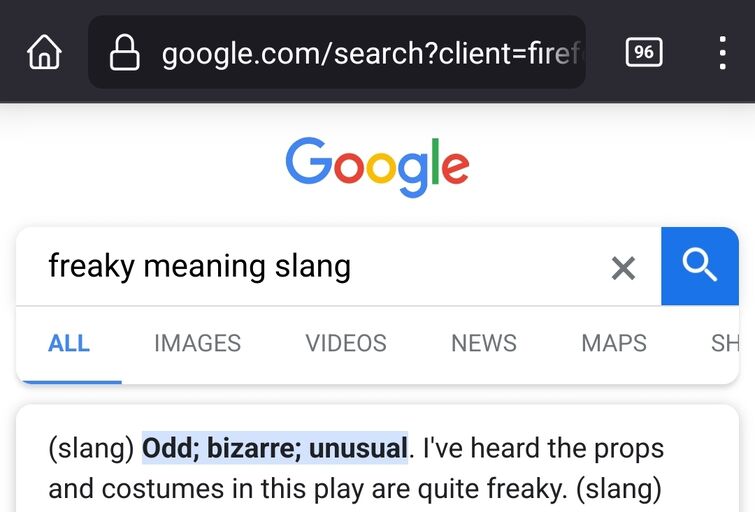Screen dimensions: 755x512
Task: Open the partially visible SH tab
Action: point(725,343)
